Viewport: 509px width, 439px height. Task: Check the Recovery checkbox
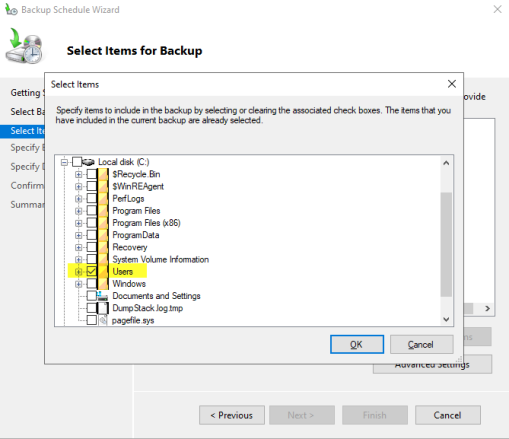click(x=92, y=247)
